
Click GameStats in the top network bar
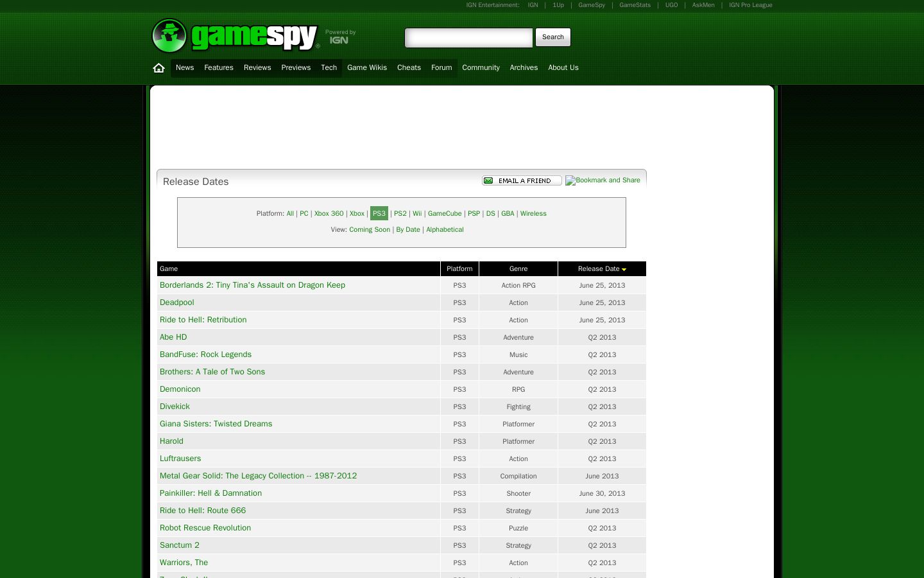coord(635,5)
